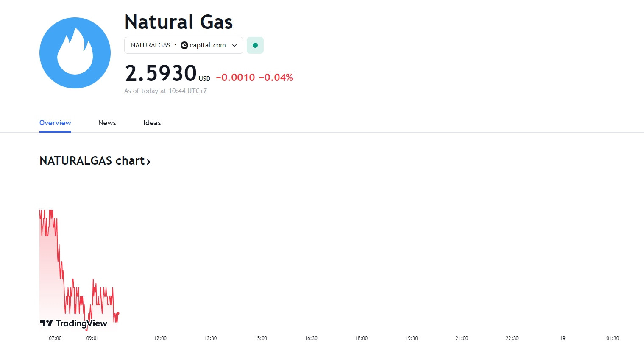Open dropdown arrow next to capital.com
The image size is (644, 348).
click(234, 45)
